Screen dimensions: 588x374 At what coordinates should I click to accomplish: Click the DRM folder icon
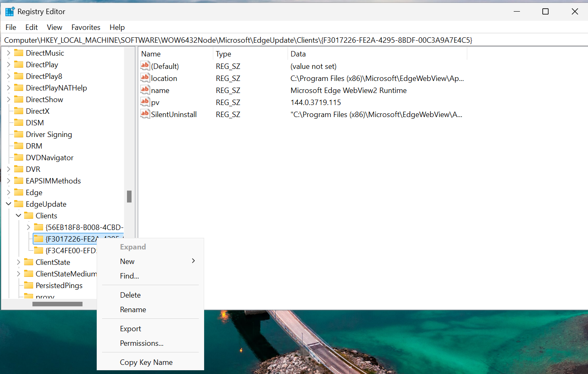pyautogui.click(x=19, y=146)
